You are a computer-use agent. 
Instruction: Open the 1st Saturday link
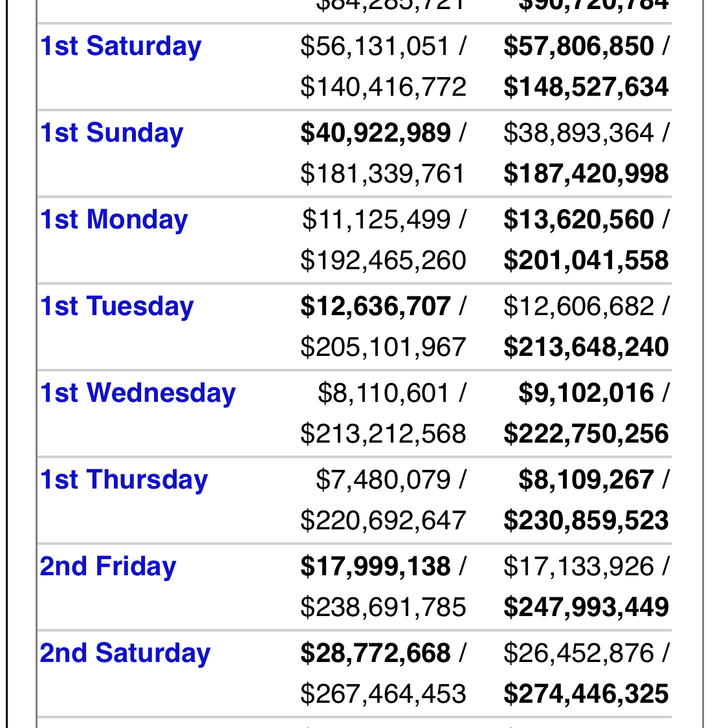(120, 47)
